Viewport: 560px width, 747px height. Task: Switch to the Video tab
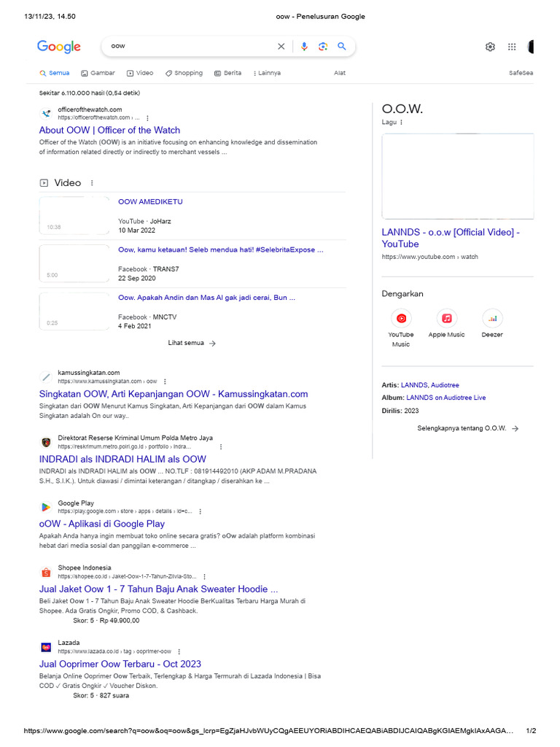point(140,73)
